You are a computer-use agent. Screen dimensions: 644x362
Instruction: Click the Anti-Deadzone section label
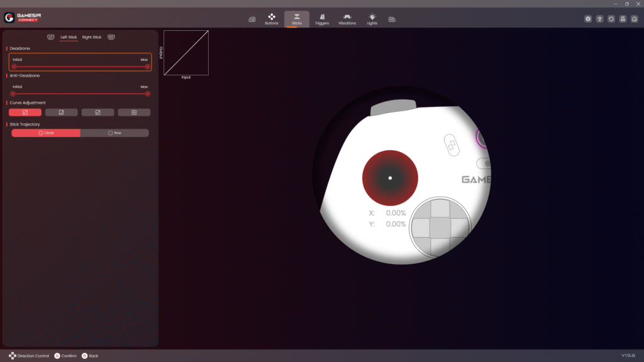point(25,75)
